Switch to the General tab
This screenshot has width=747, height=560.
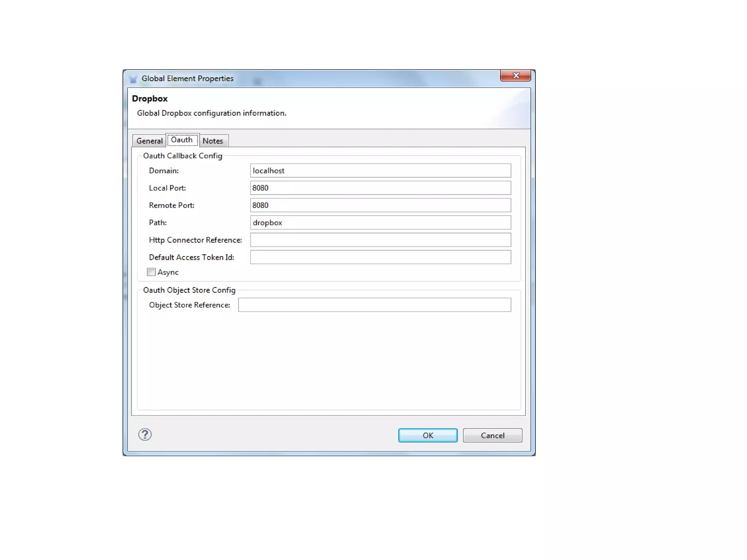pos(149,141)
